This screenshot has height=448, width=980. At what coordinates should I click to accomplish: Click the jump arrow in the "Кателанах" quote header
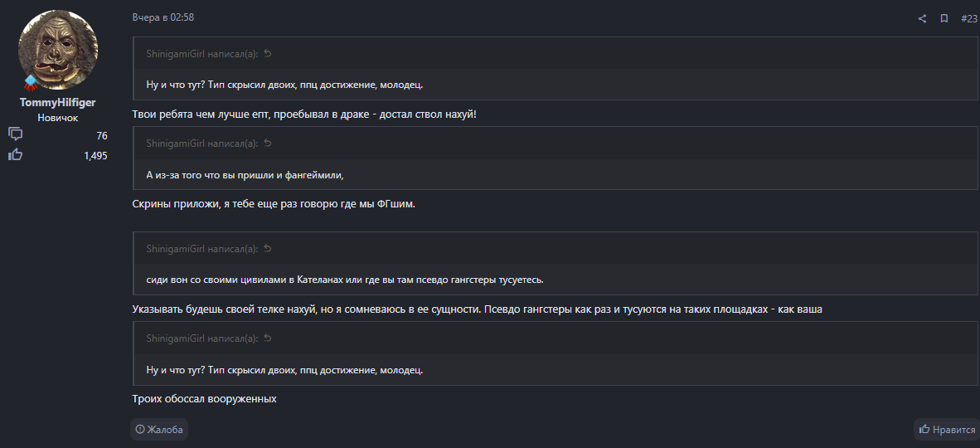point(268,248)
